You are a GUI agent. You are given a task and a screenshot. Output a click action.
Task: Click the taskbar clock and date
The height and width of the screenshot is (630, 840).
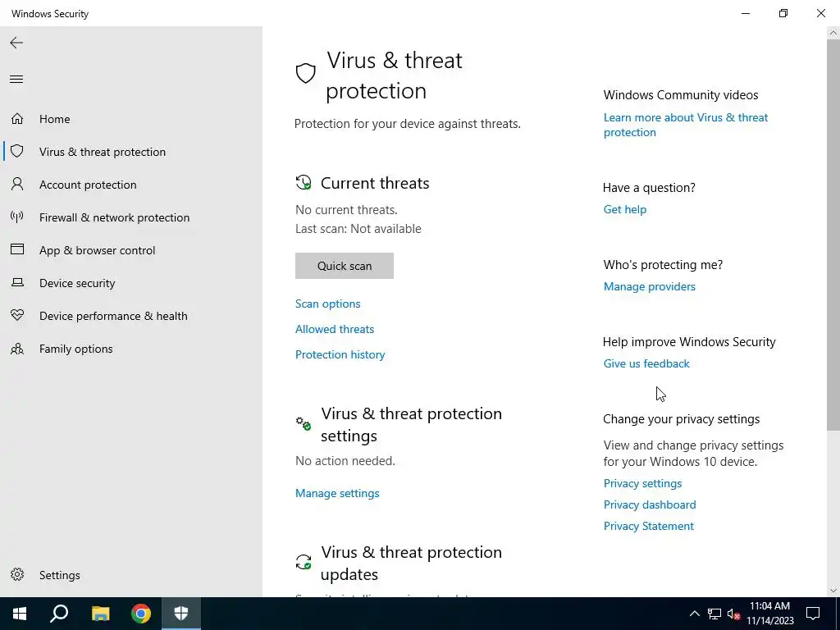click(769, 614)
